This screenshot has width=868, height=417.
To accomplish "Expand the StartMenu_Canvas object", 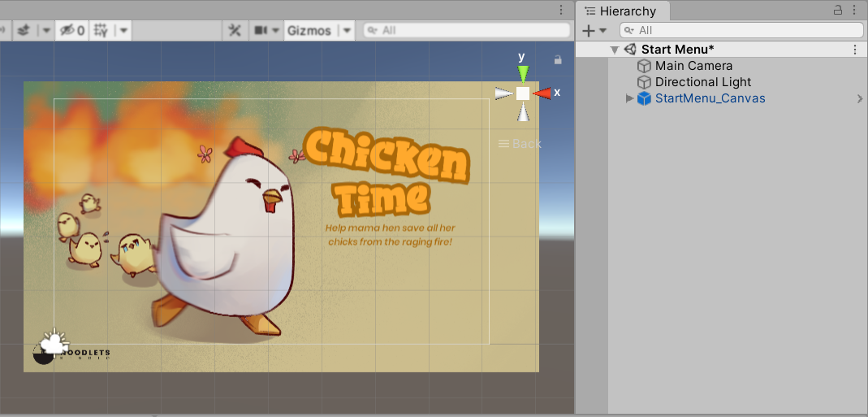I will (x=629, y=98).
